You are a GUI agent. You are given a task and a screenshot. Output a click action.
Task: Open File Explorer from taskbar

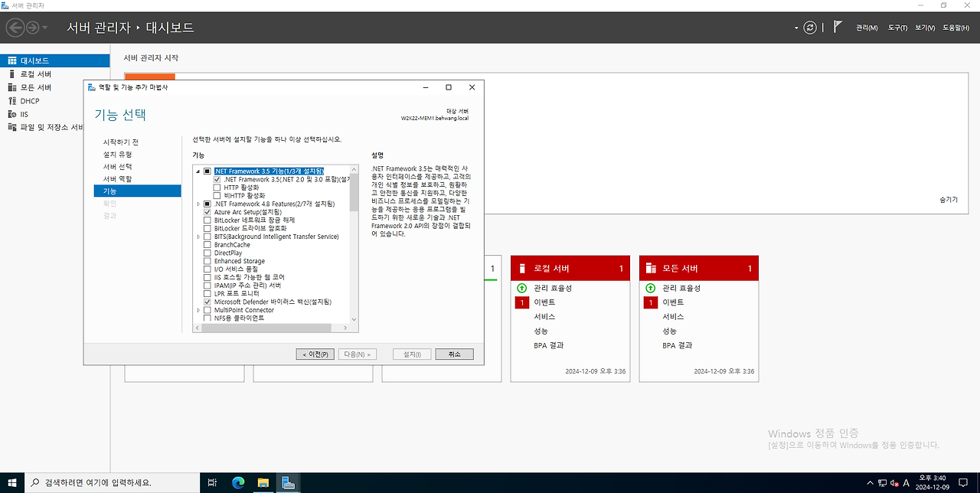pyautogui.click(x=263, y=482)
